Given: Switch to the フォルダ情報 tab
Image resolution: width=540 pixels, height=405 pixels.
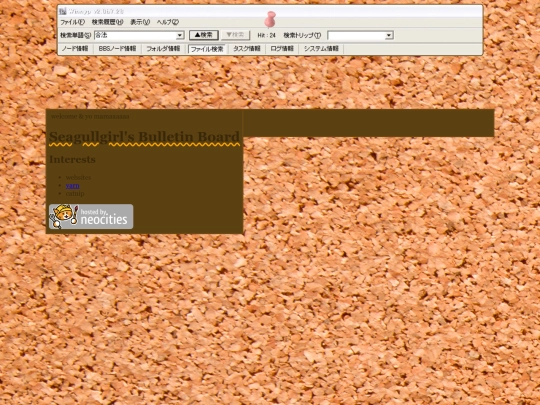Looking at the screenshot, I should (163, 49).
